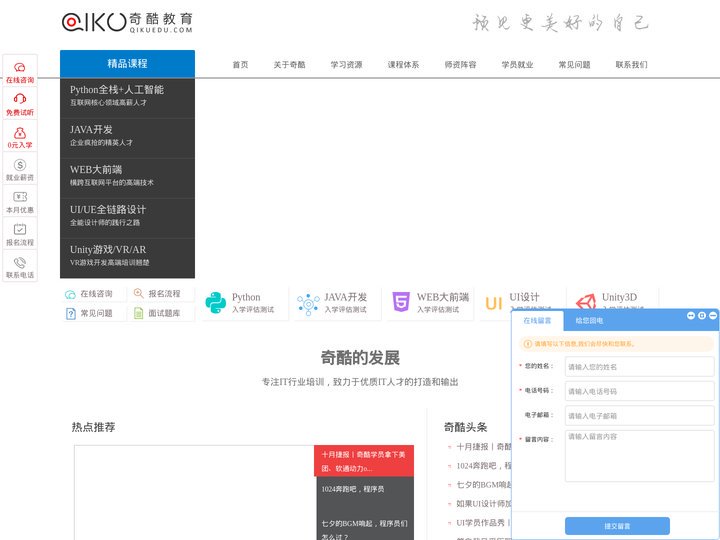
Task: Open the 联系我们 nav menu item
Action: [x=631, y=65]
